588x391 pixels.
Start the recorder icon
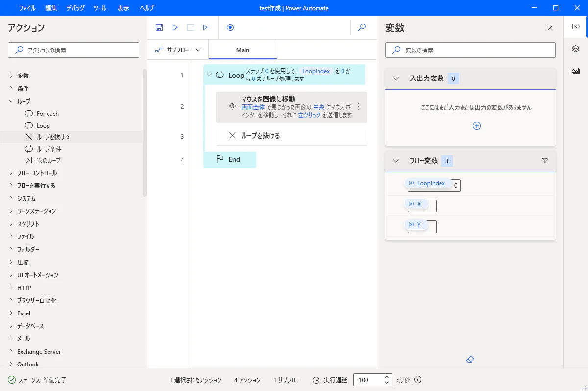(x=230, y=27)
